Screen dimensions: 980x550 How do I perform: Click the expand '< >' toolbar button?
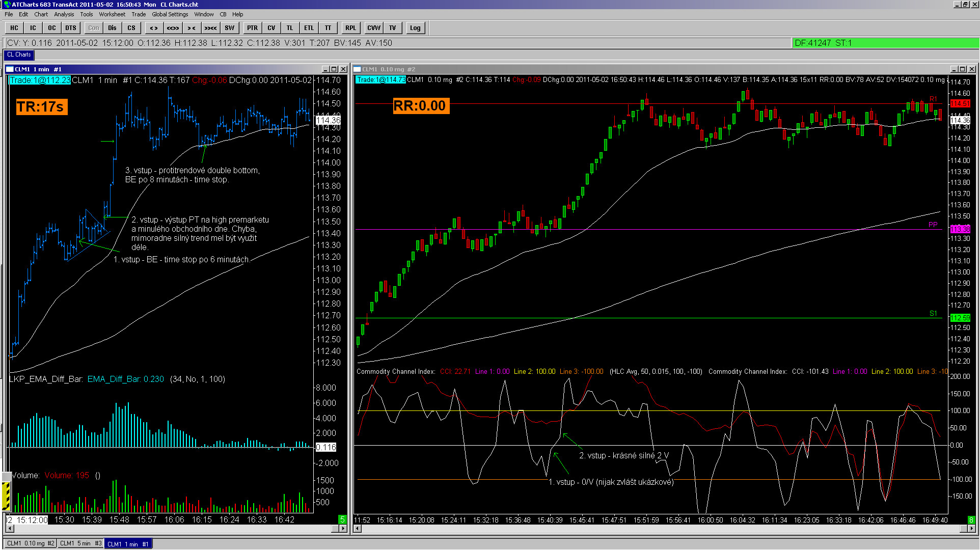[x=153, y=28]
